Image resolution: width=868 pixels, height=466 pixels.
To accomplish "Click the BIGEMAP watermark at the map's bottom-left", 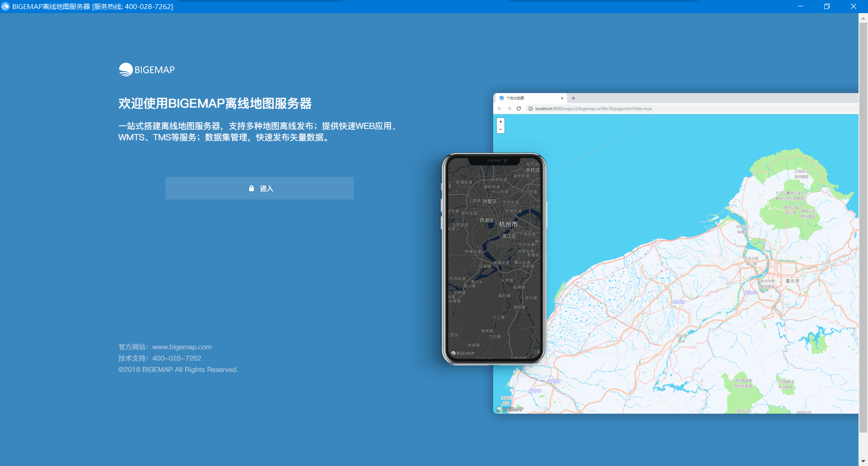I will (510, 409).
